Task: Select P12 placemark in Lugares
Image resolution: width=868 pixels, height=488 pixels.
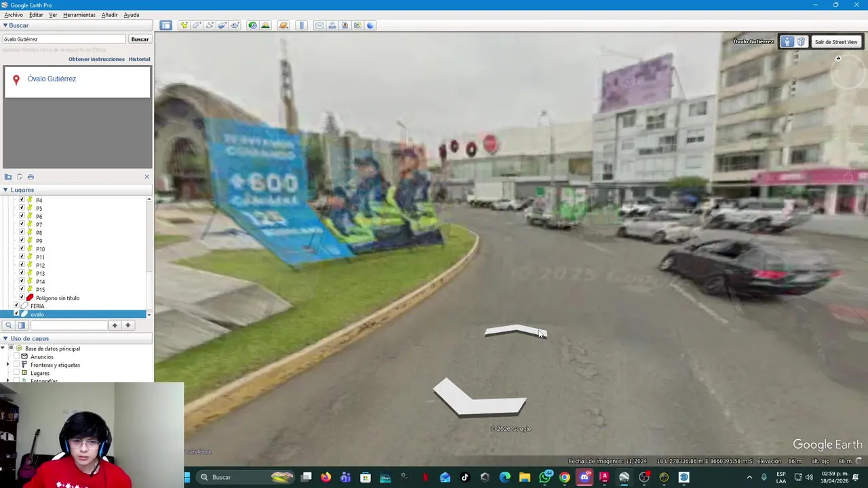Action: coord(40,265)
